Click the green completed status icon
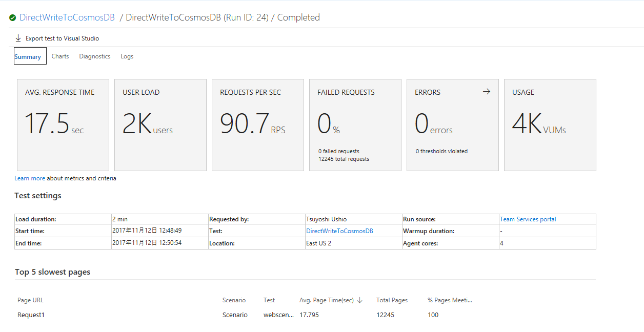 point(13,17)
